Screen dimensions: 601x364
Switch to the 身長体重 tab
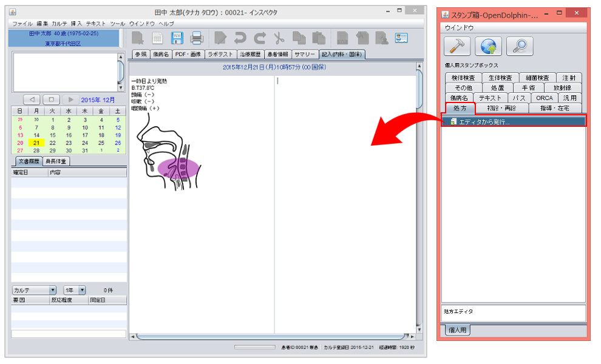click(x=56, y=161)
